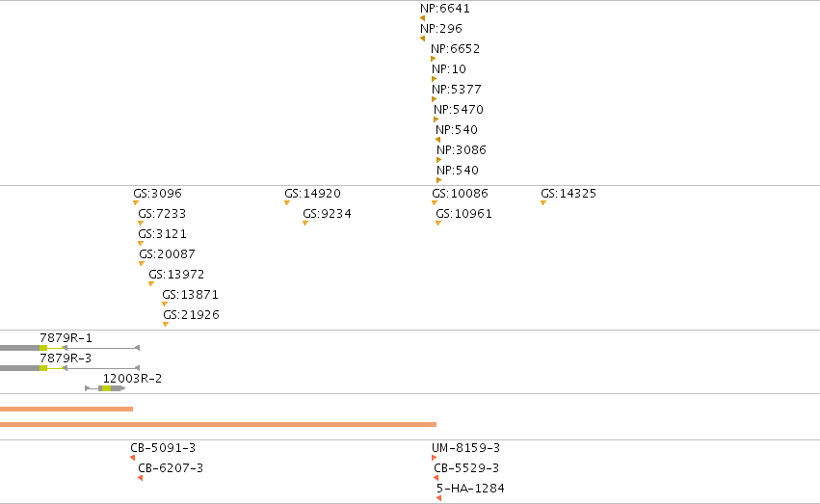Click the longer orange bar feature

click(x=218, y=425)
